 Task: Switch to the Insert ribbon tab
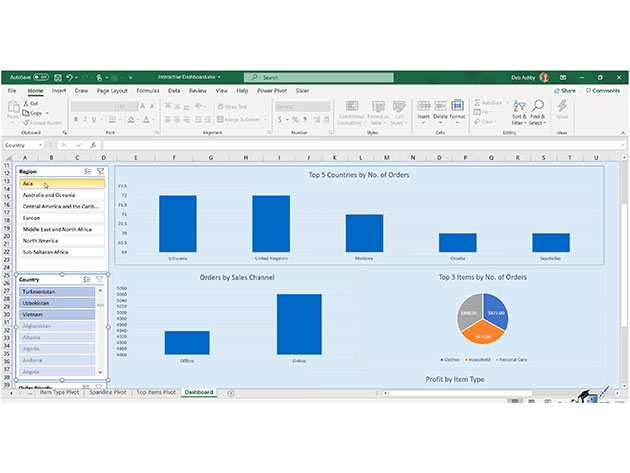pyautogui.click(x=59, y=91)
